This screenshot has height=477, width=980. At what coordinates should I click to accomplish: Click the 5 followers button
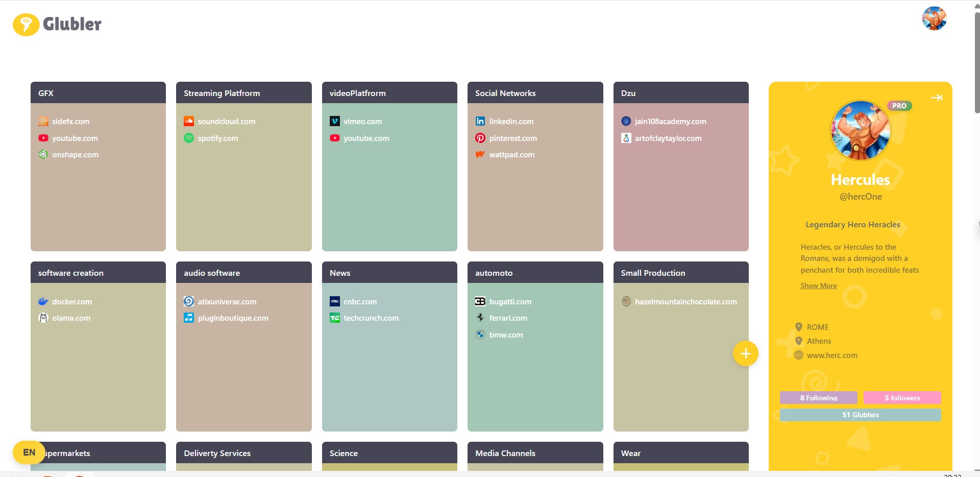pyautogui.click(x=901, y=398)
